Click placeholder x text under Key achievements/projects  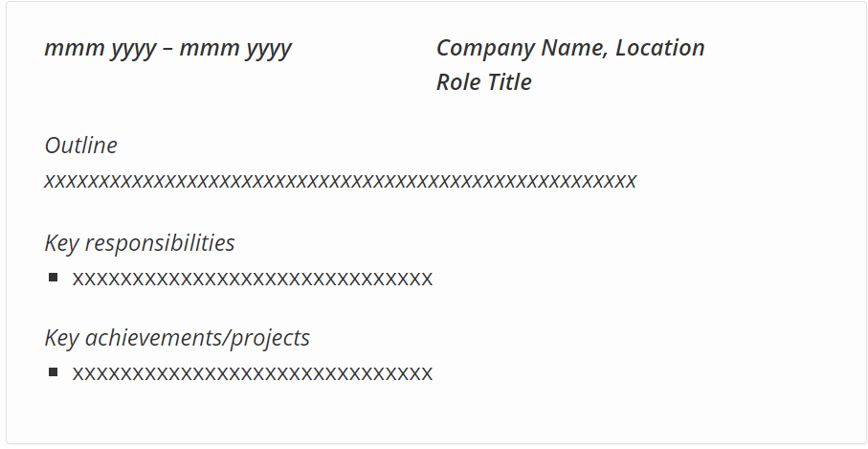pyautogui.click(x=253, y=373)
